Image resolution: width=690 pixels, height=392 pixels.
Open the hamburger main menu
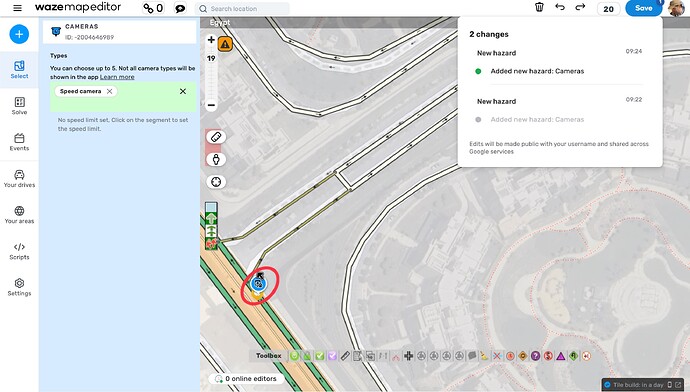(x=17, y=8)
